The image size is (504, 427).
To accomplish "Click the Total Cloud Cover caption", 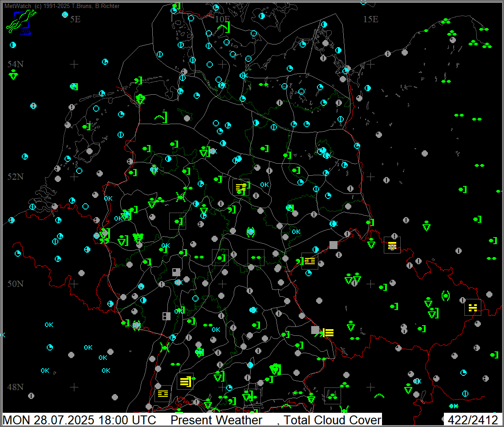I will [x=332, y=420].
